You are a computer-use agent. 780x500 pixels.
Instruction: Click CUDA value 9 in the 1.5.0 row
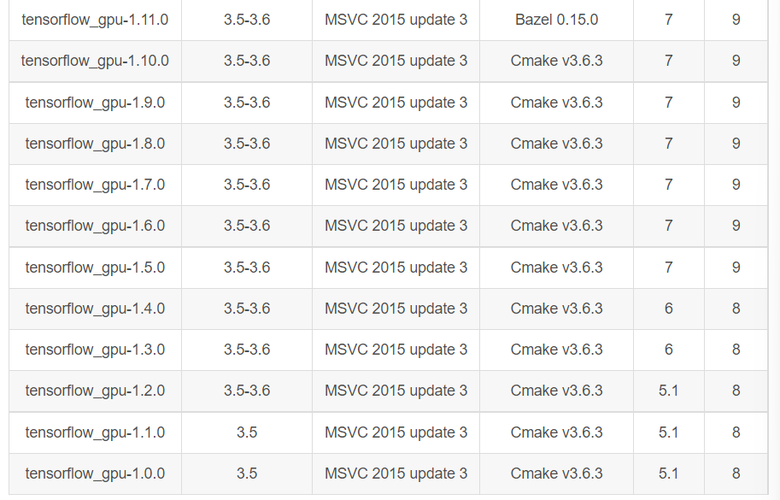pos(736,268)
